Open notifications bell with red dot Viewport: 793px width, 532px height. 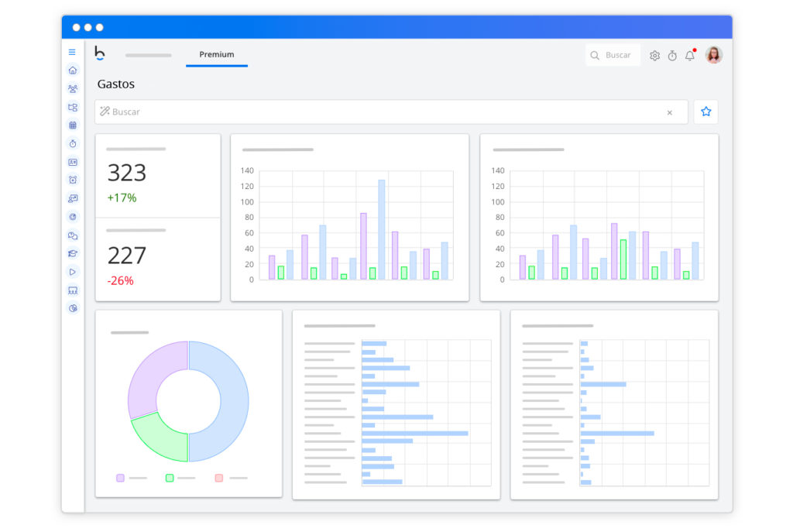click(x=689, y=56)
